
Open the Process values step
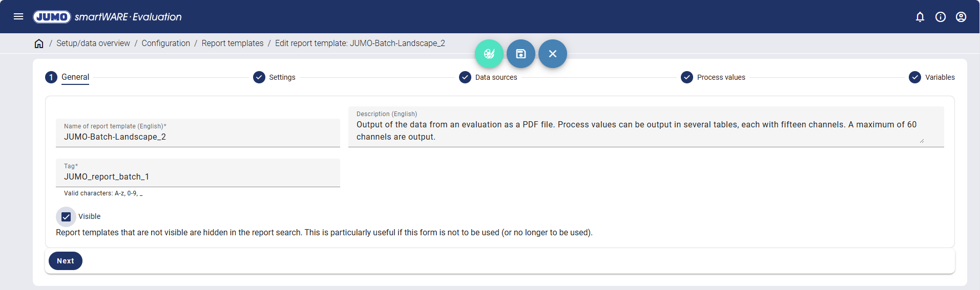720,77
